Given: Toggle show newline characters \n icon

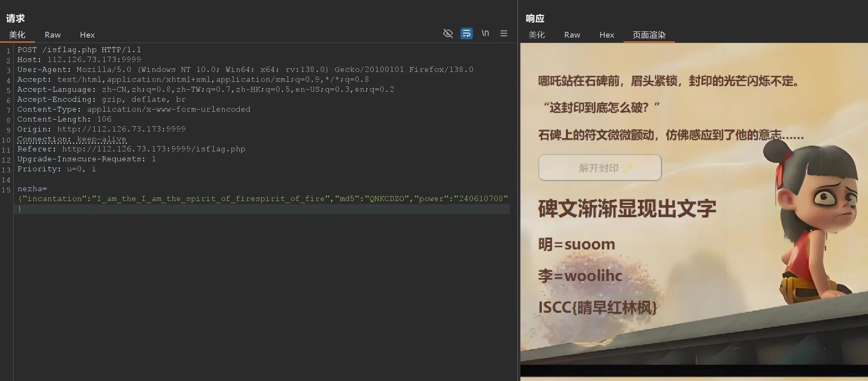Looking at the screenshot, I should click(x=485, y=33).
